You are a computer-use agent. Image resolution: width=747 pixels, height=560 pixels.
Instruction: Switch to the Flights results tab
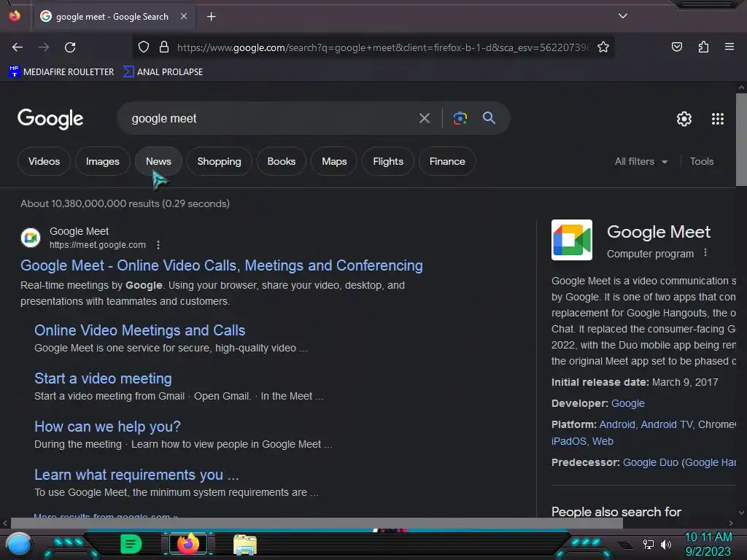pos(388,161)
